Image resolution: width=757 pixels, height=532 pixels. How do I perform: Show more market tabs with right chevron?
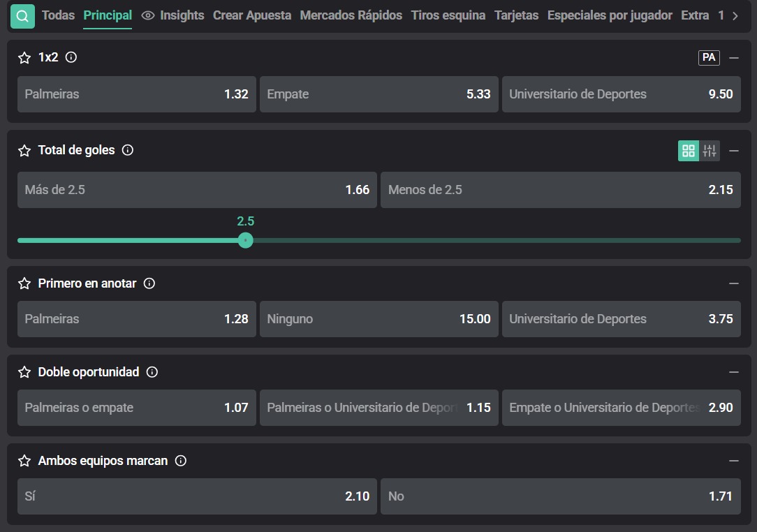(735, 16)
